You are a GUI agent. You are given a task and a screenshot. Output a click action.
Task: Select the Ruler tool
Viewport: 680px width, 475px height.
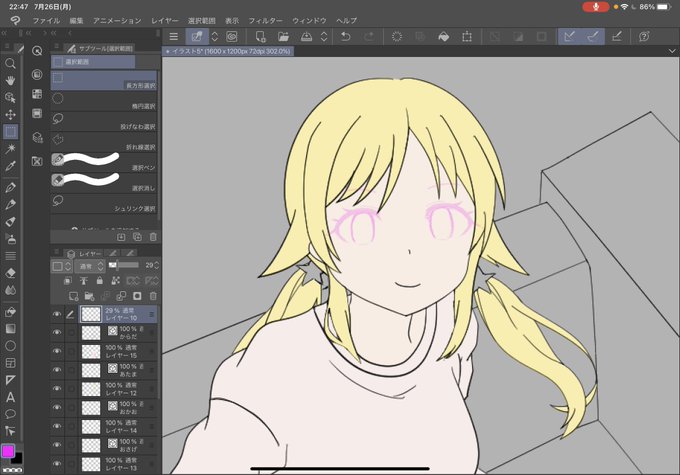10,380
